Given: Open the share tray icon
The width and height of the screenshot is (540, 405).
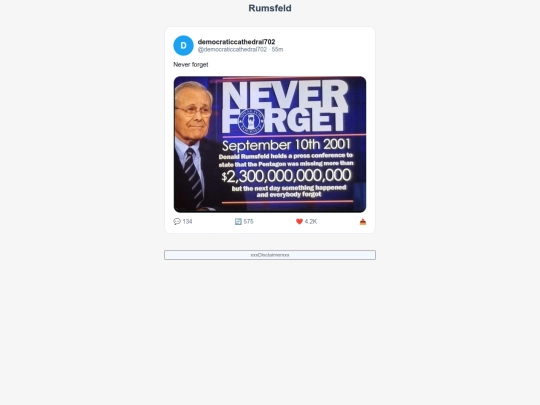Looking at the screenshot, I should (363, 222).
